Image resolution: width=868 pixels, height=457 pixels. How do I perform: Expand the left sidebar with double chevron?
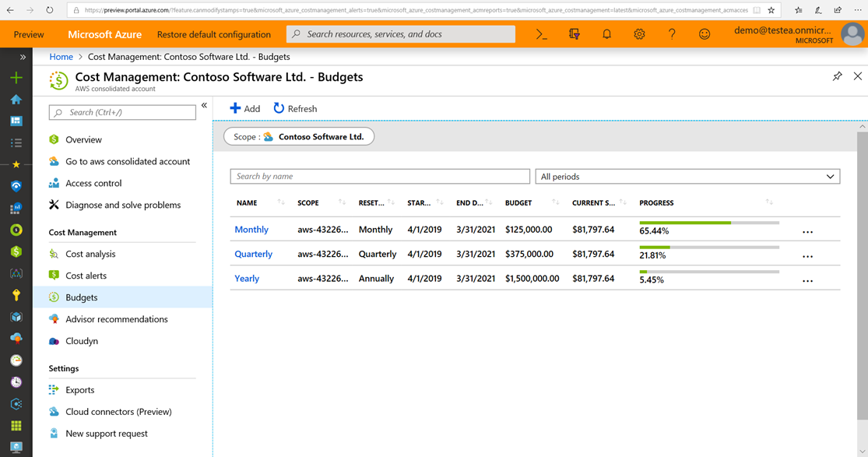pyautogui.click(x=23, y=57)
